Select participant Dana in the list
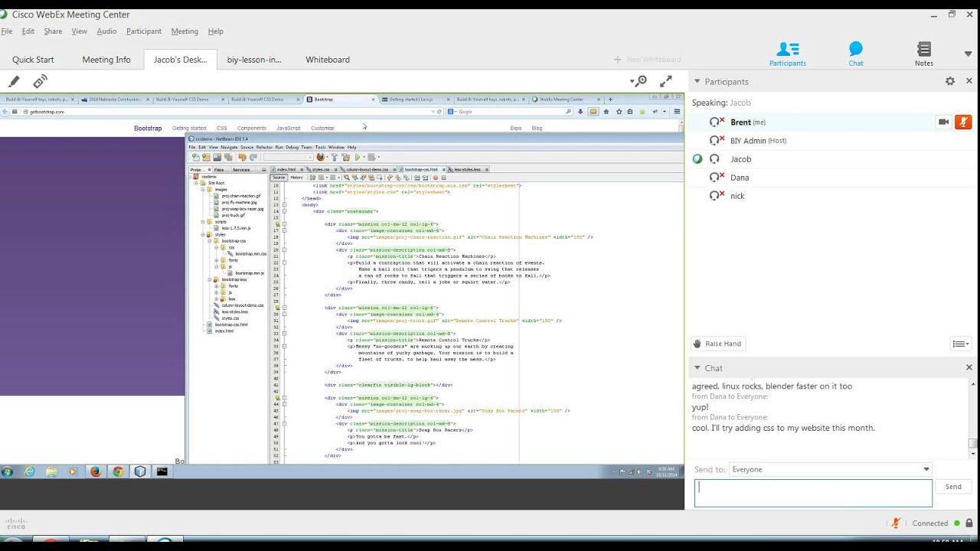Viewport: 980px width, 551px height. click(740, 178)
